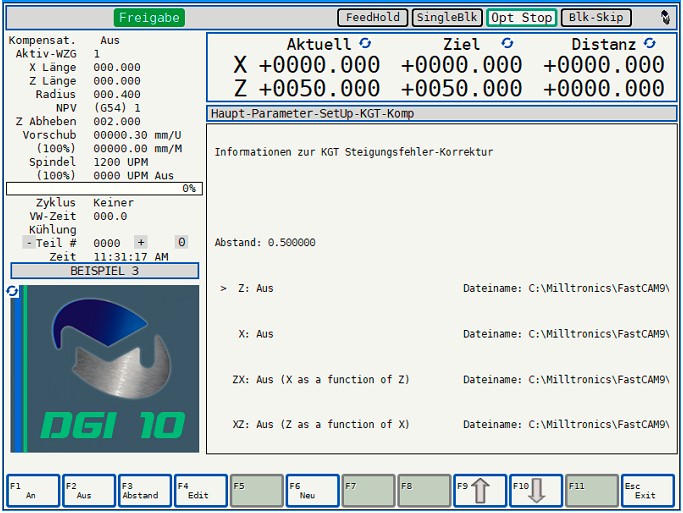The image size is (683, 513).
Task: Click the F6 Neu softkey
Action: [x=312, y=491]
